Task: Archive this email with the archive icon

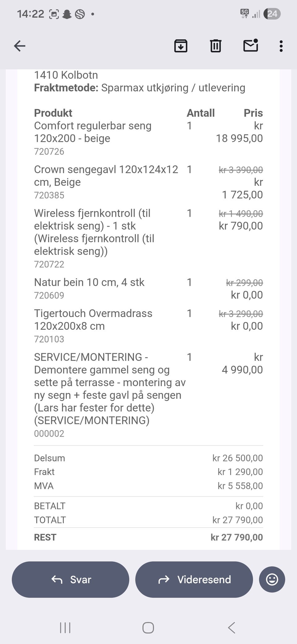Action: [x=181, y=46]
